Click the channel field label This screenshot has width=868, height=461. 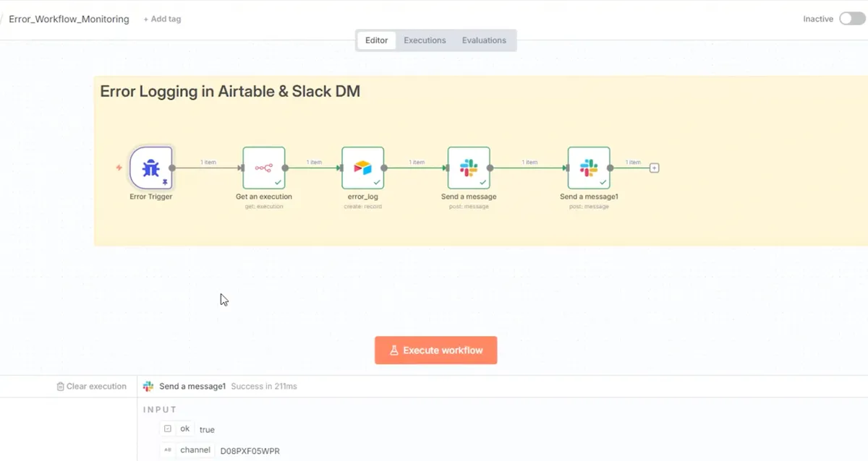click(195, 450)
